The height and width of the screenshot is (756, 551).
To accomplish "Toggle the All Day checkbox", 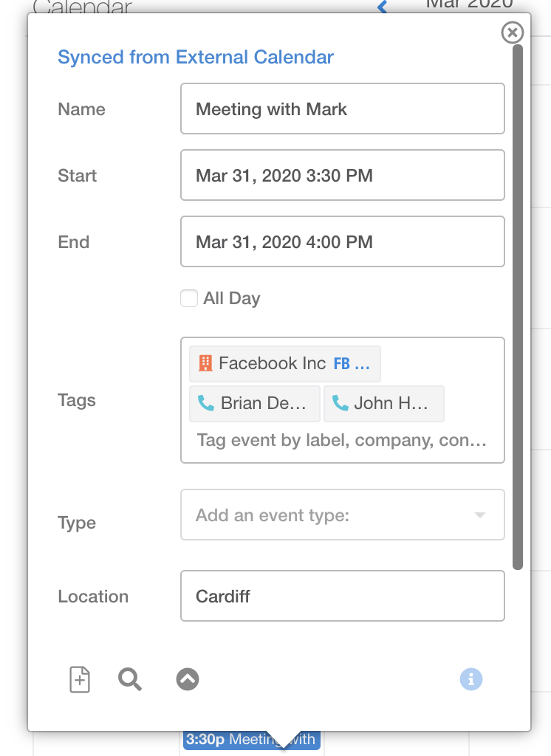I will [x=189, y=298].
